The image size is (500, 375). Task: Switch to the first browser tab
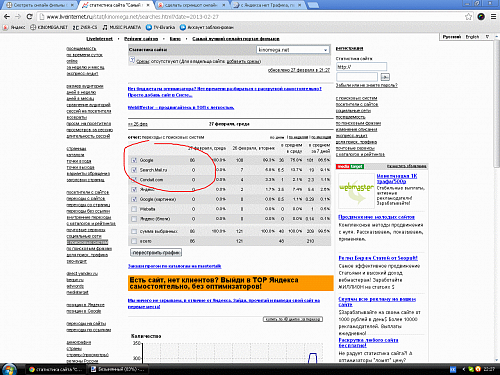click(40, 5)
